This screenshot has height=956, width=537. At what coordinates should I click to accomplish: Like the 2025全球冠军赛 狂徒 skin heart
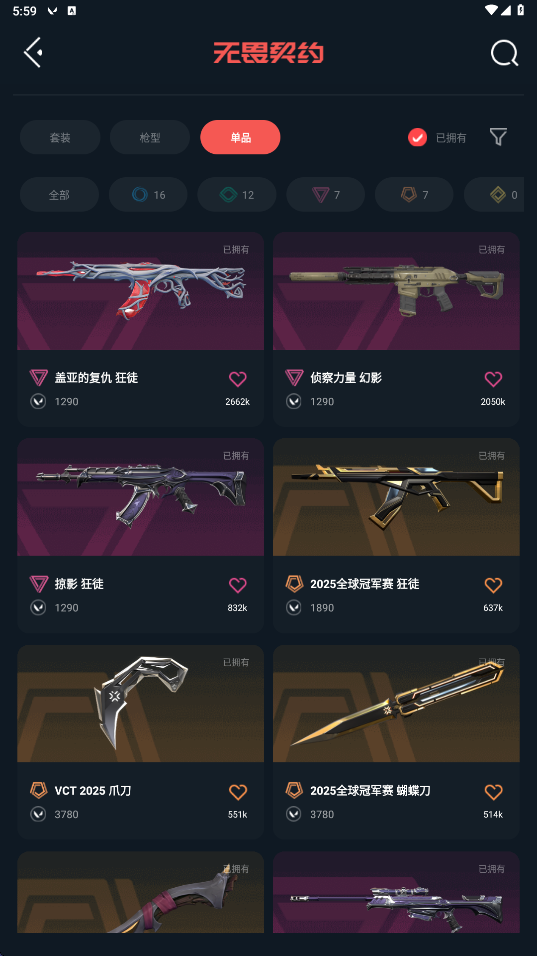click(x=493, y=585)
